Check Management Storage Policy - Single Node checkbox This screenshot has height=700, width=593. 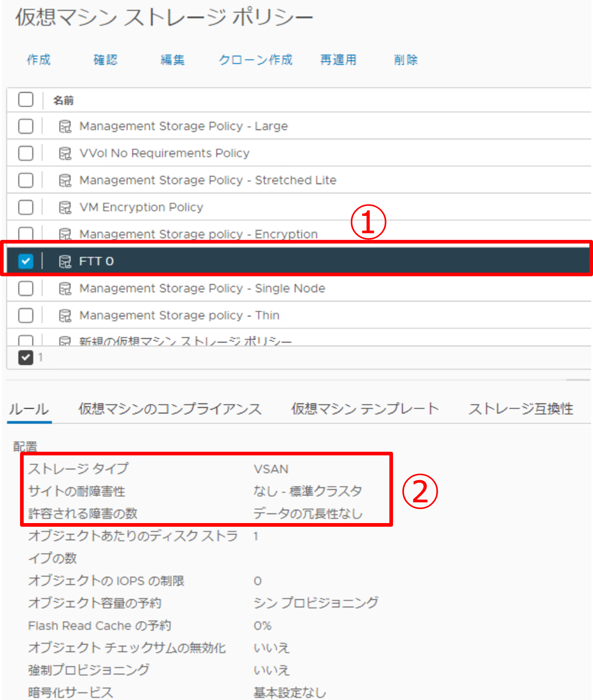26,288
